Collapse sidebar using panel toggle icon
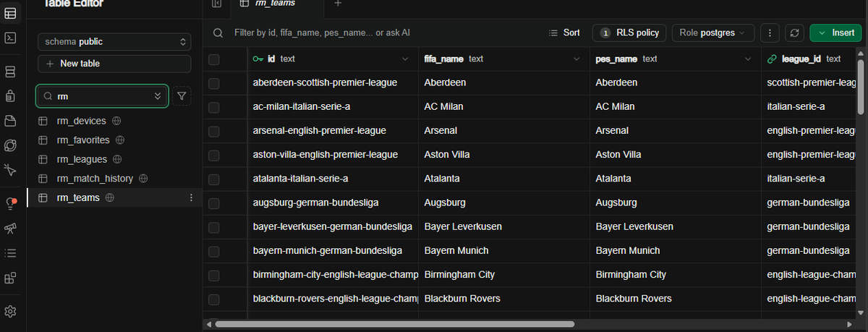Screen dimensions: 868x332 [216, 4]
